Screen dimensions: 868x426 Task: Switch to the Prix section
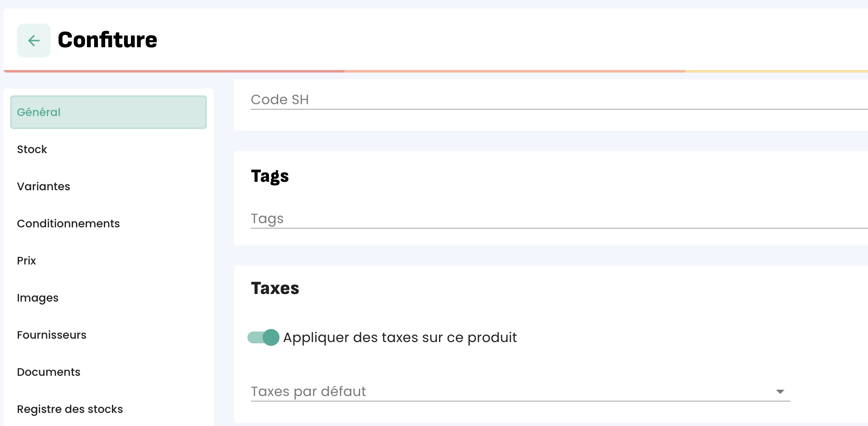[x=27, y=261]
